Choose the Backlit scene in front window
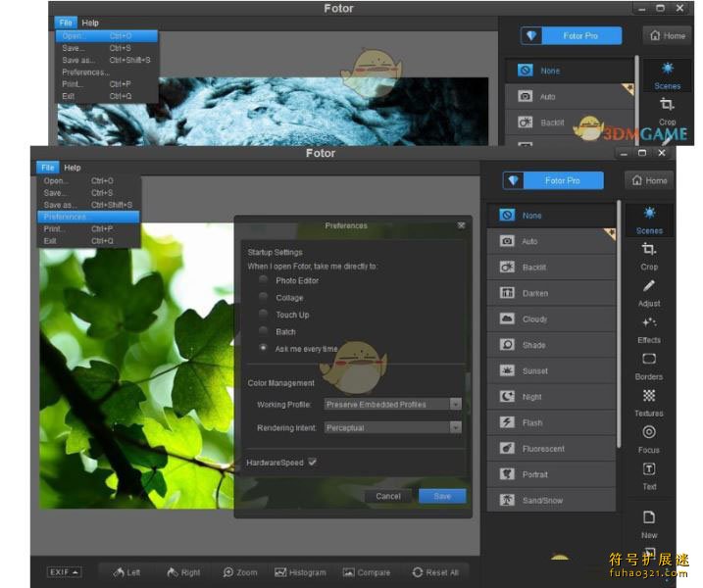 click(x=551, y=268)
